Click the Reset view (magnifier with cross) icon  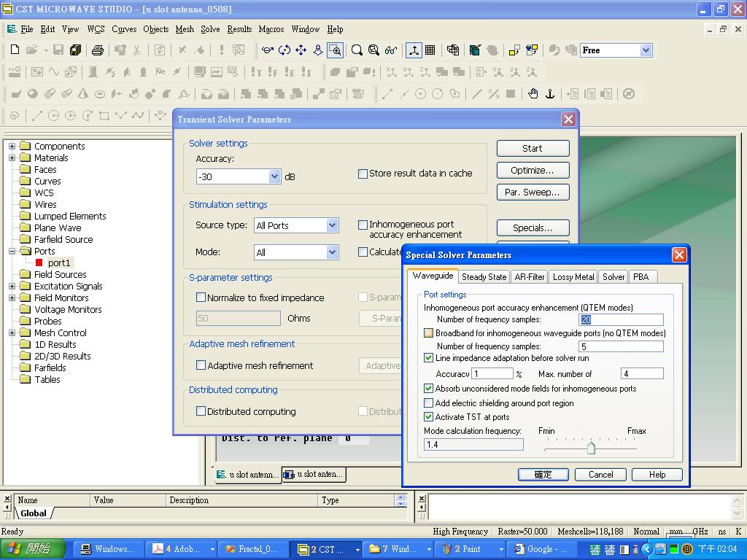pyautogui.click(x=374, y=50)
